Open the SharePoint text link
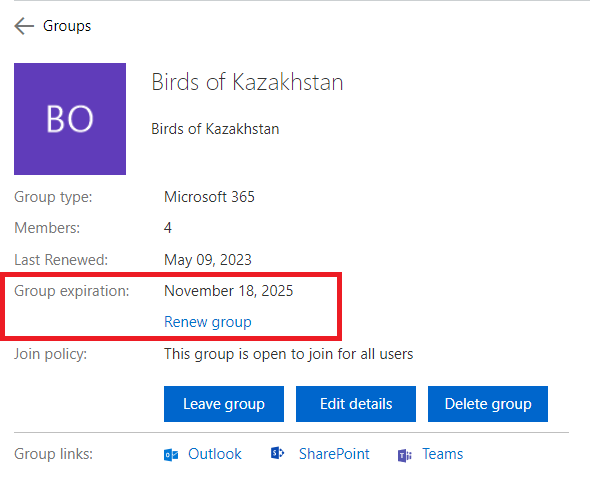This screenshot has height=501, width=590. (x=334, y=454)
